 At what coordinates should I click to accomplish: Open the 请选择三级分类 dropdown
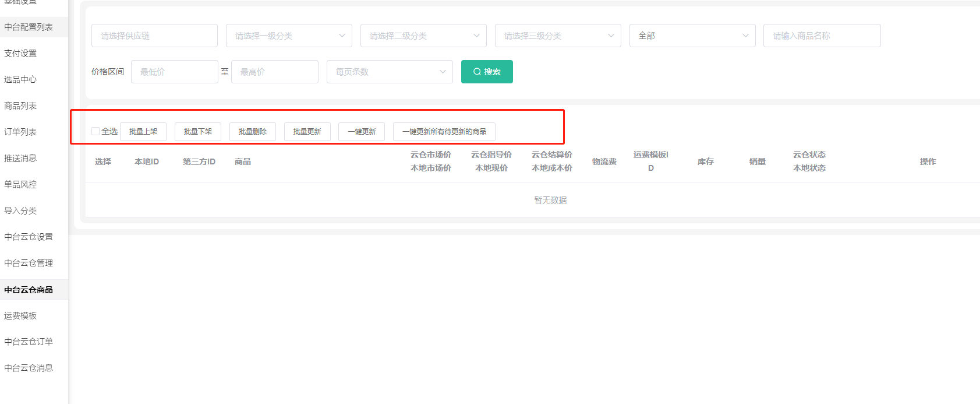558,36
